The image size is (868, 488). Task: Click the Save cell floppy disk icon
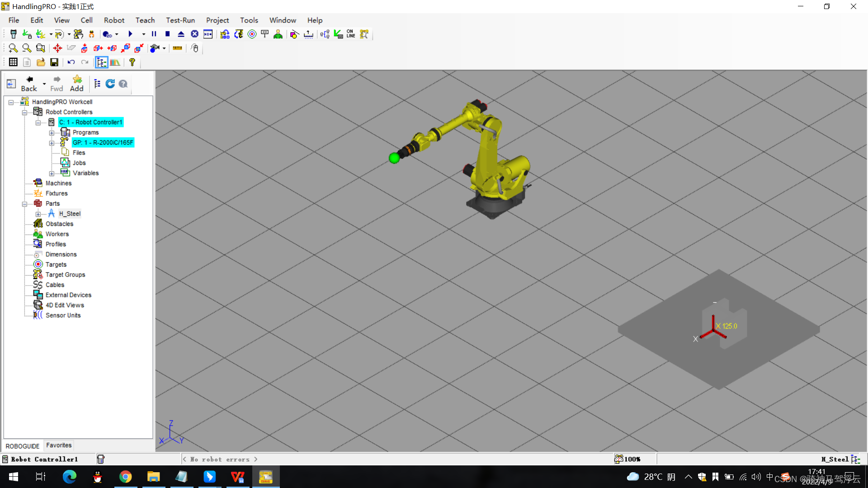pyautogui.click(x=54, y=62)
